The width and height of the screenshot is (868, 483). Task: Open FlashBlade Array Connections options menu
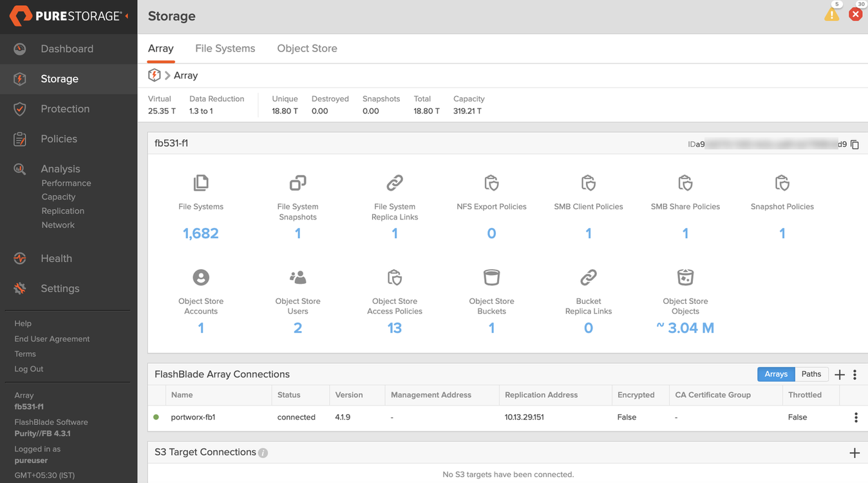tap(855, 374)
